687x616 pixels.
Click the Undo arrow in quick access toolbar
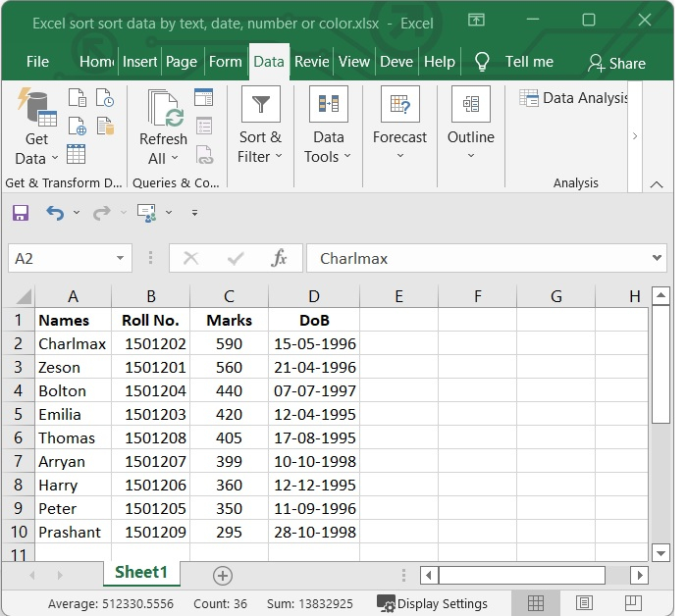pos(55,213)
